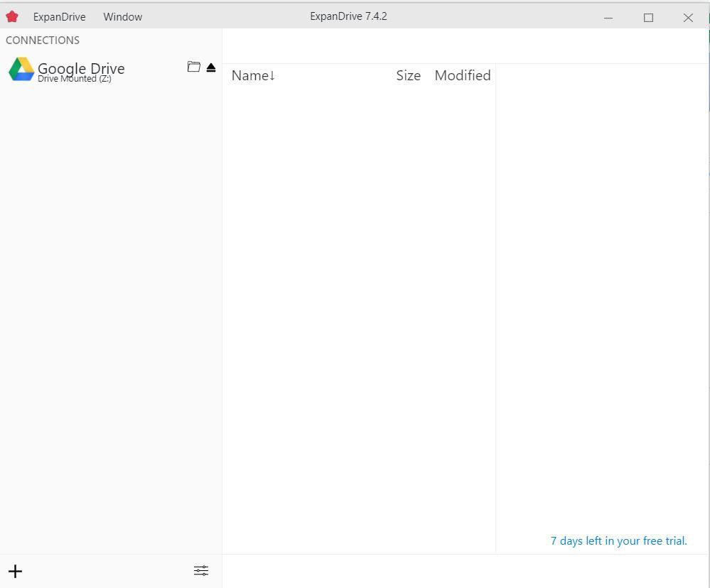Select the Google Drive connection
The image size is (710, 588).
coord(111,70)
